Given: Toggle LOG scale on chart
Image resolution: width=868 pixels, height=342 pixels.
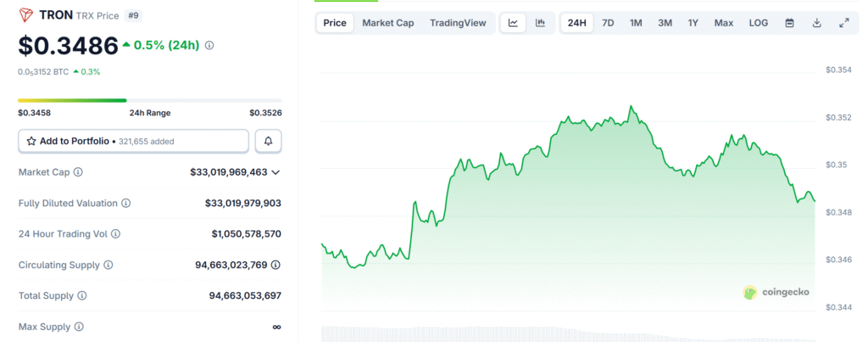Looking at the screenshot, I should (x=759, y=23).
